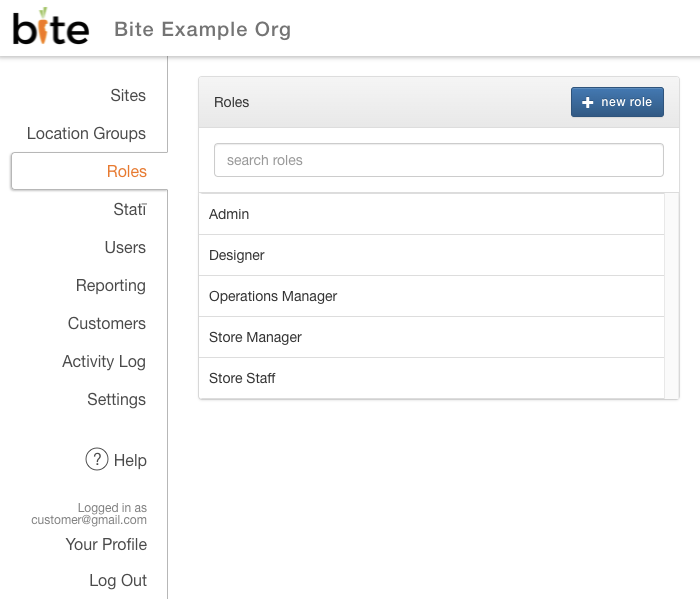This screenshot has height=599, width=700.
Task: View the Activity Log
Action: (x=104, y=362)
